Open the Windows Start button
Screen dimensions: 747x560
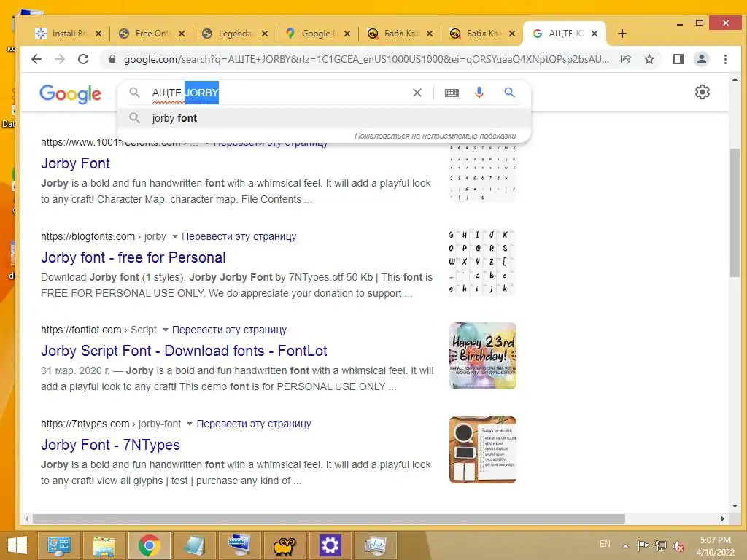click(x=18, y=545)
